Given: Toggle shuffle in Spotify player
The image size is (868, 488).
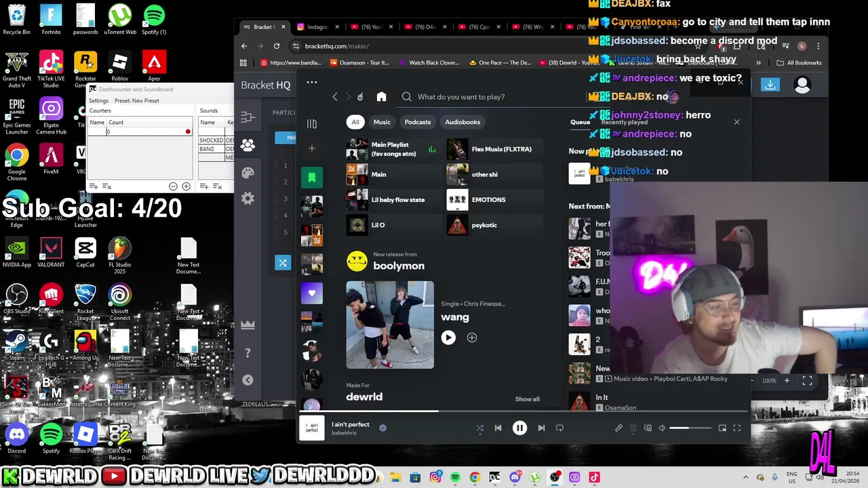Looking at the screenshot, I should click(x=480, y=428).
